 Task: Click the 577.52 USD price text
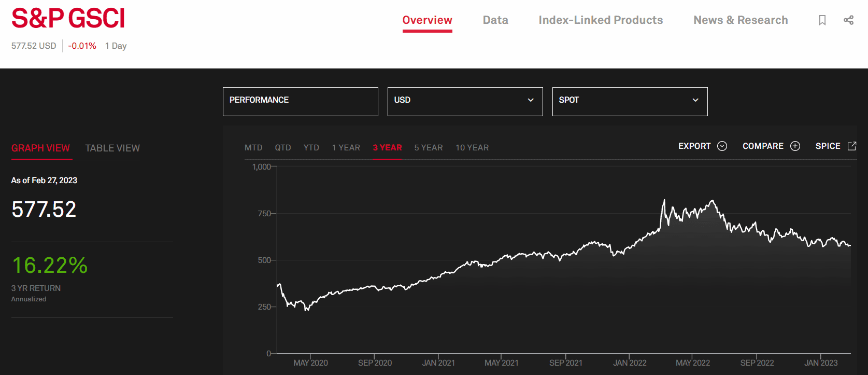coord(34,46)
